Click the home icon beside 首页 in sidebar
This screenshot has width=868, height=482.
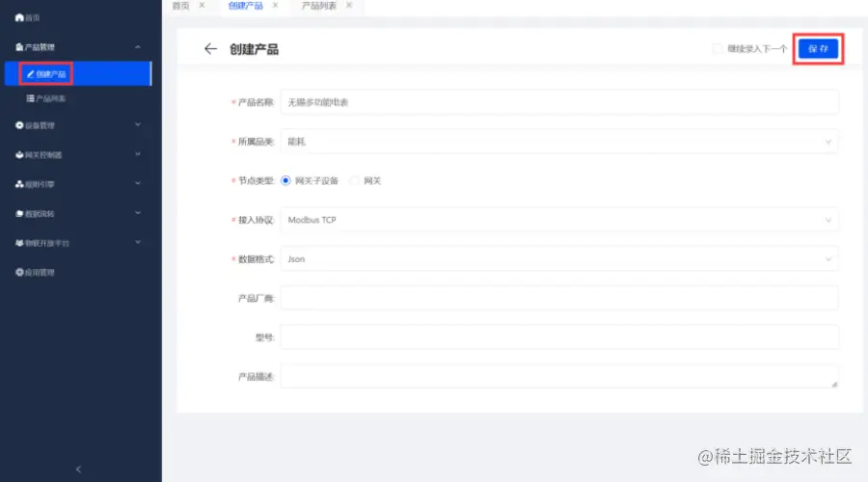pos(19,17)
